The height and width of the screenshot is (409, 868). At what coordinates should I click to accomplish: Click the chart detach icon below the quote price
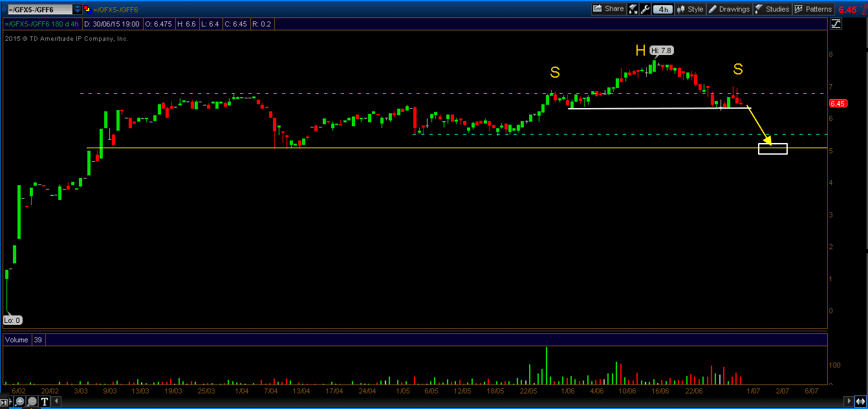point(836,23)
